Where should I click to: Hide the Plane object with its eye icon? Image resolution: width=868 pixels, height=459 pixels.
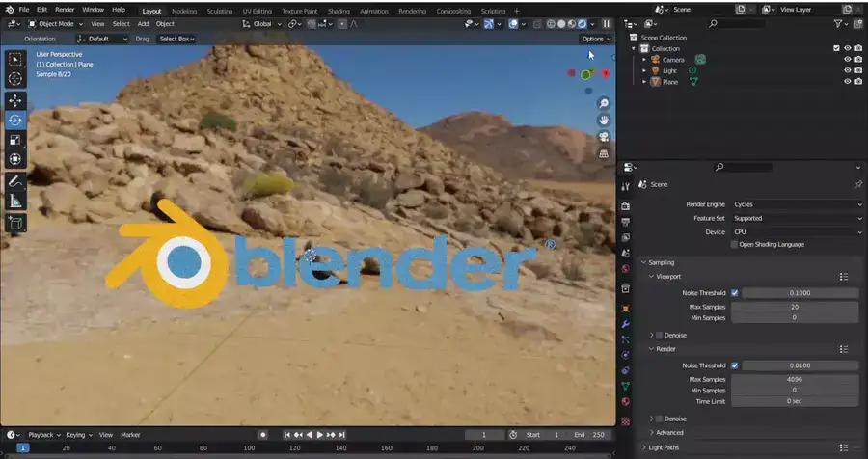point(847,82)
